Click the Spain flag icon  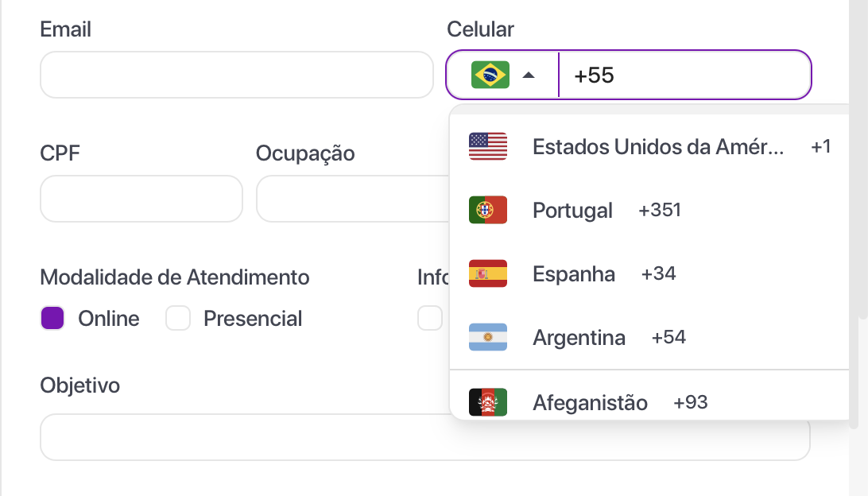coord(487,273)
